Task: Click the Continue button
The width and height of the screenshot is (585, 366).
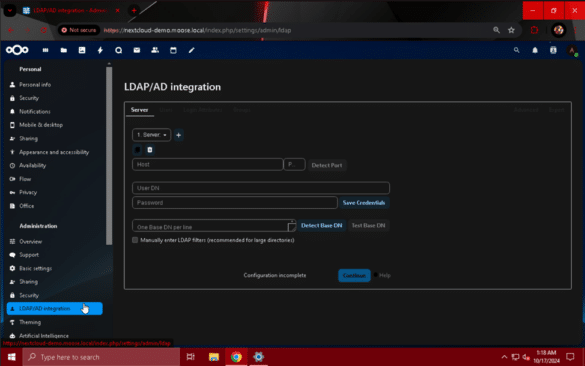Action: click(x=354, y=275)
